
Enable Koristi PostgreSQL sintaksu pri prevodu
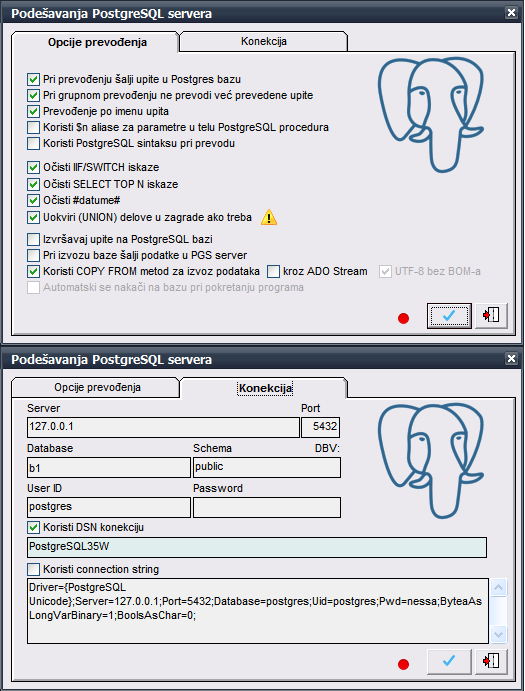(x=34, y=144)
